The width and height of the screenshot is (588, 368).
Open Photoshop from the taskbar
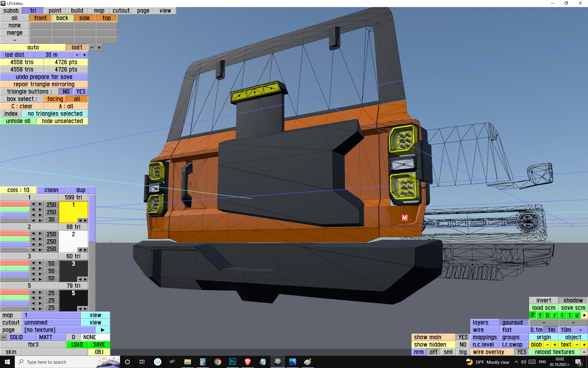[232, 362]
